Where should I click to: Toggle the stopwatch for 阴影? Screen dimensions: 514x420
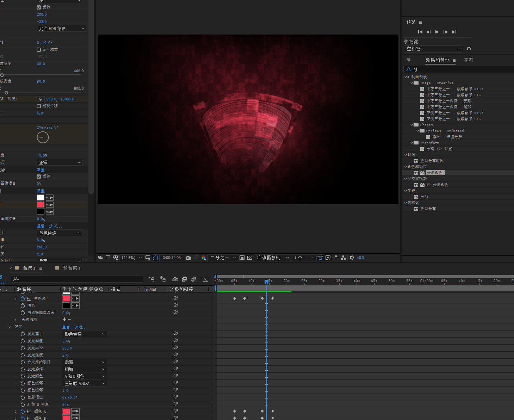click(x=23, y=305)
